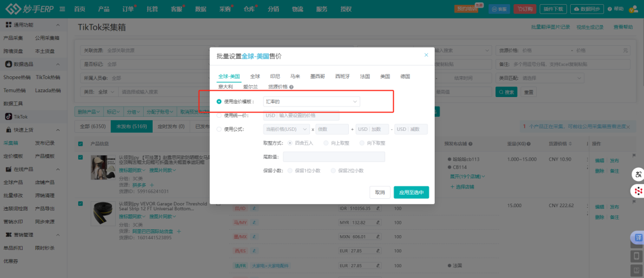Image resolution: width=644 pixels, height=278 pixels.
Task: Click the plus icon after 拼多多
Action: click(151, 185)
